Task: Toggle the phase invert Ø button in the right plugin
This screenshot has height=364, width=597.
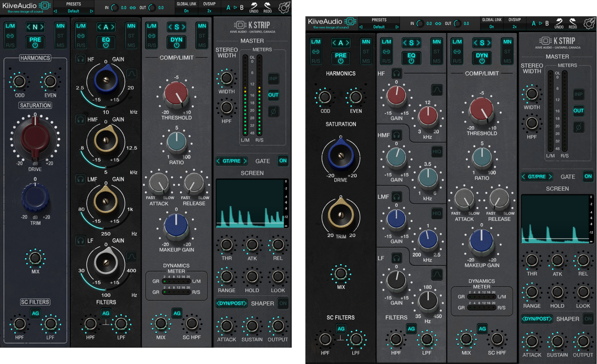Action: tap(579, 127)
